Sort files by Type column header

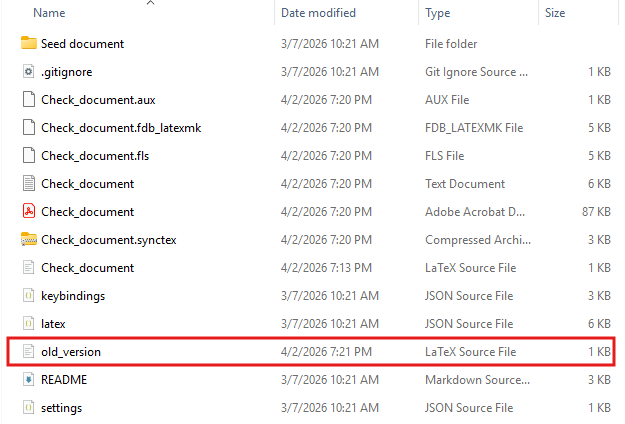437,13
